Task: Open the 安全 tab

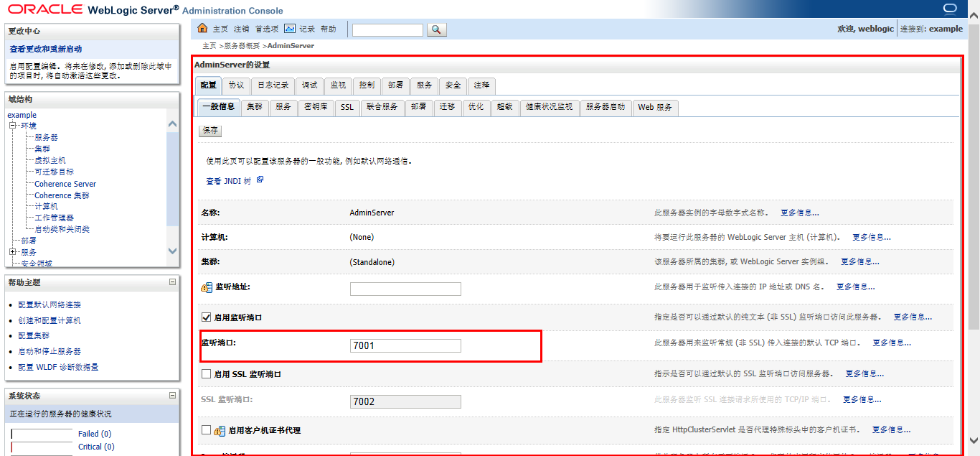Action: [x=453, y=85]
